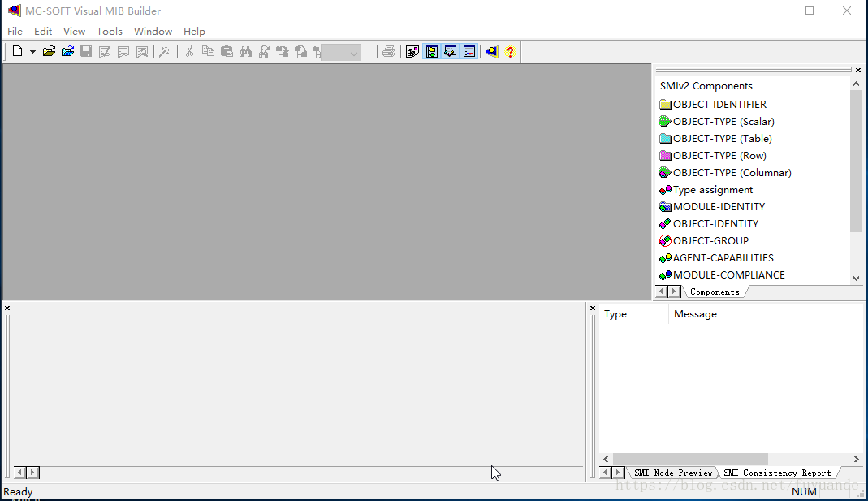868x501 pixels.
Task: Click the yellow Open folder icon
Action: coord(49,51)
